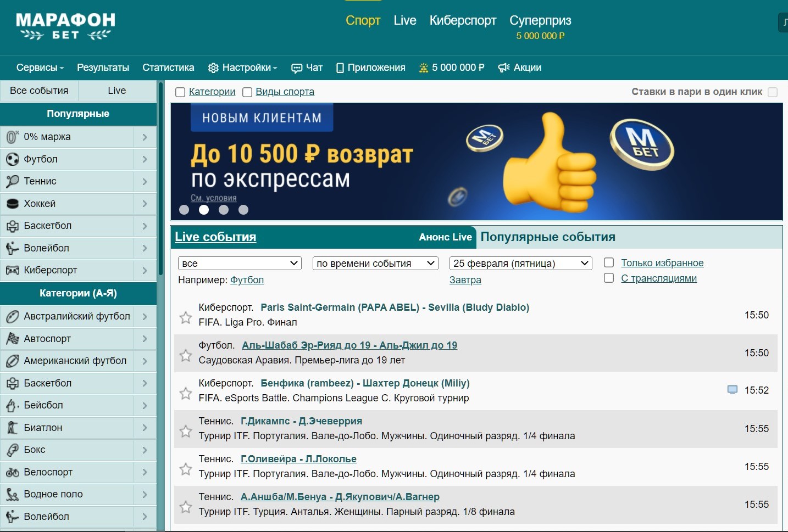Click the Водное поло icon
This screenshot has height=532, width=788.
coord(12,494)
